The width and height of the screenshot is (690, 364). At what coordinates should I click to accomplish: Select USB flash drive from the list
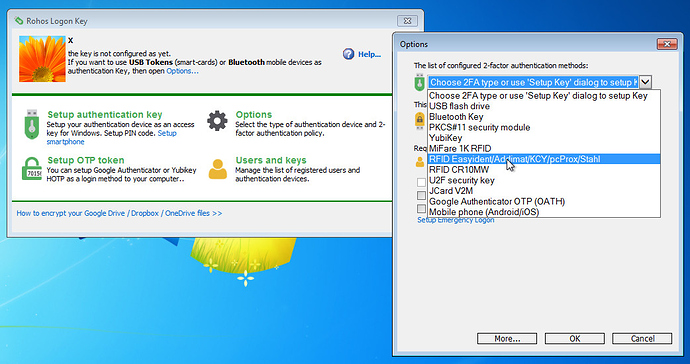(544, 106)
